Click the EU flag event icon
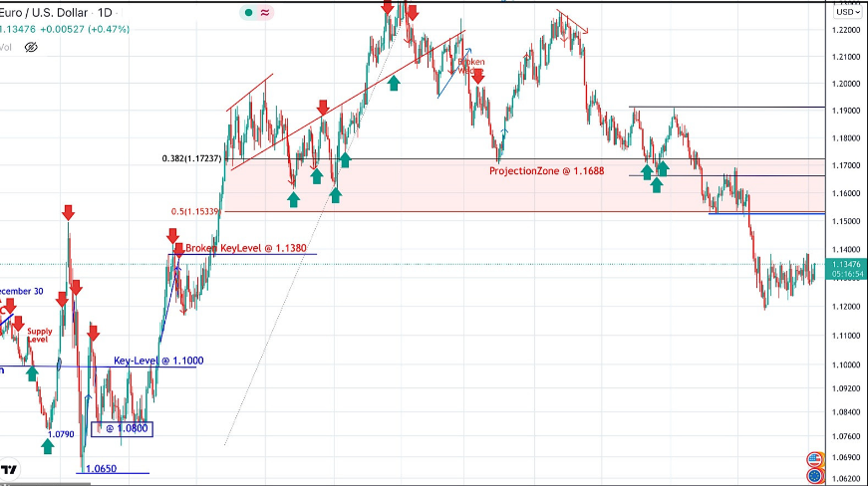Screen dimensions: 868x486 tap(814, 476)
